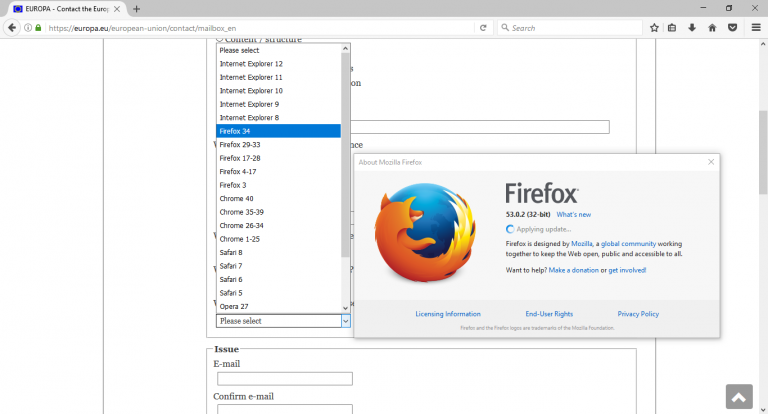Open the Privacy Policy link
The width and height of the screenshot is (768, 414).
pyautogui.click(x=638, y=314)
